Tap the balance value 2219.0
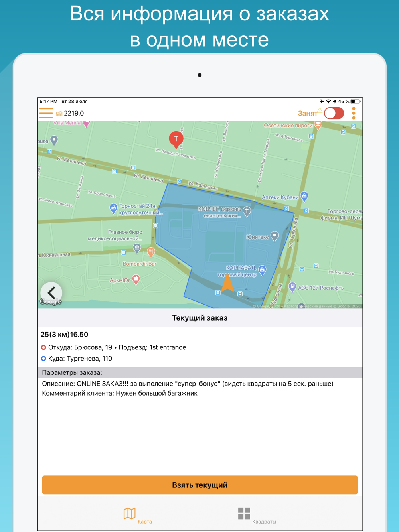The image size is (399, 532). (x=74, y=113)
